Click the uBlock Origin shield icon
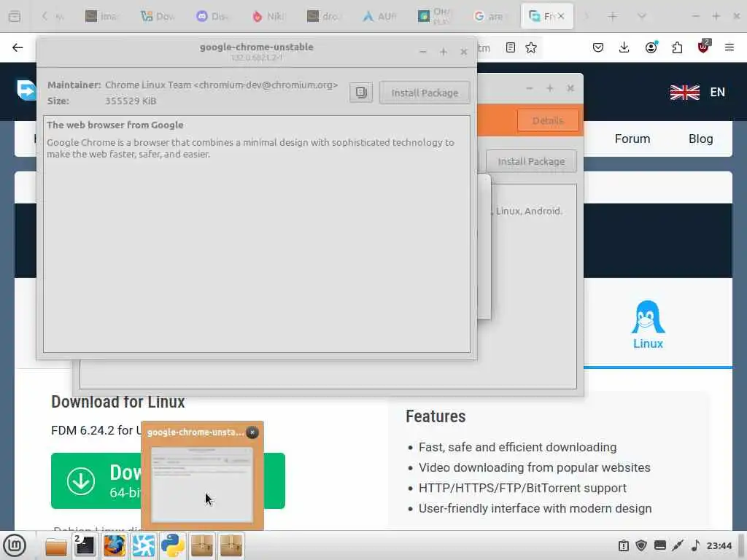 click(703, 46)
